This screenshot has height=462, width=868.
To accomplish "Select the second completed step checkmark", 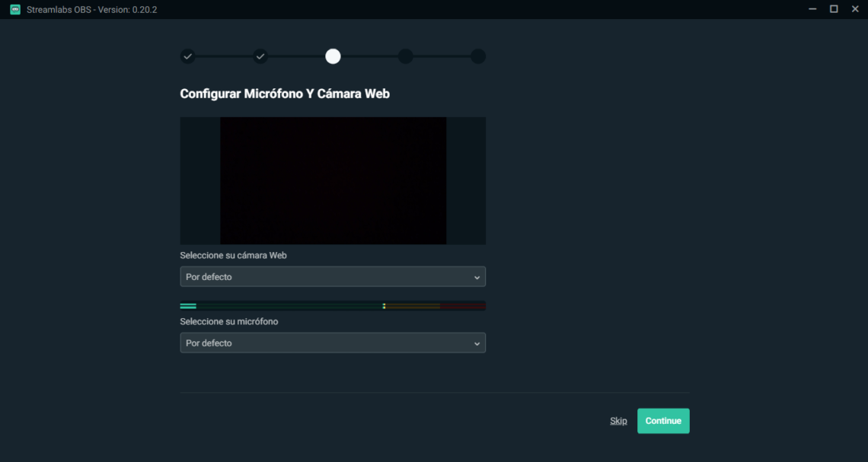I will [x=260, y=56].
